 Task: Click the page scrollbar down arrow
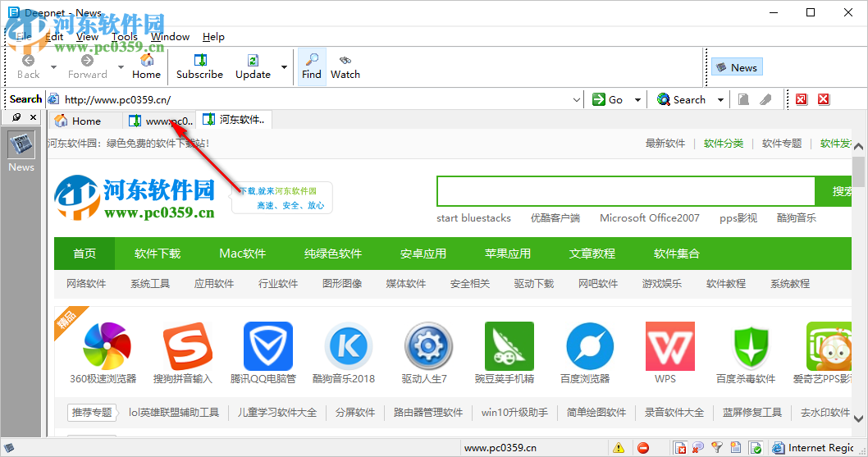(859, 418)
